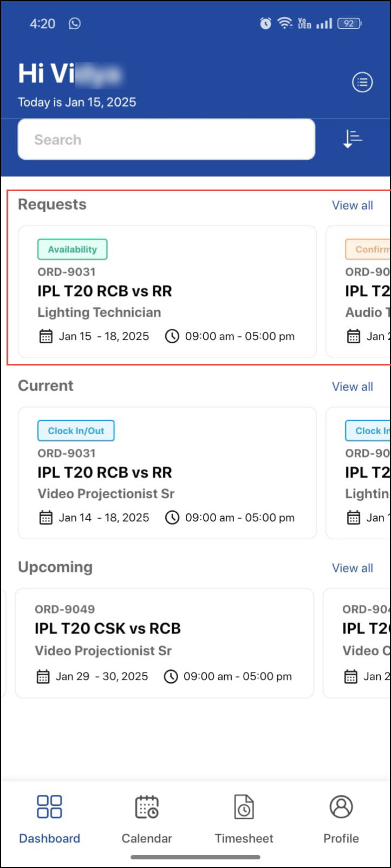Open the IPL T20 CSK vs RCB upcoming card
This screenshot has width=391, height=868.
[164, 643]
